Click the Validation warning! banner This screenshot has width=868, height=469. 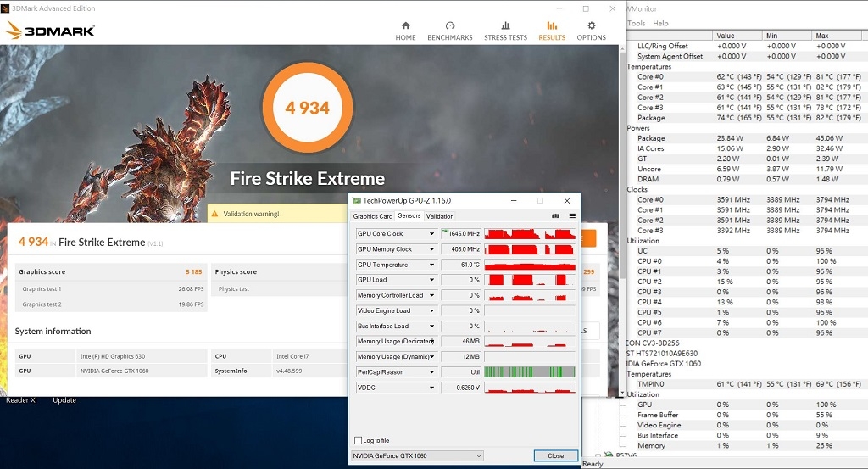tap(278, 214)
